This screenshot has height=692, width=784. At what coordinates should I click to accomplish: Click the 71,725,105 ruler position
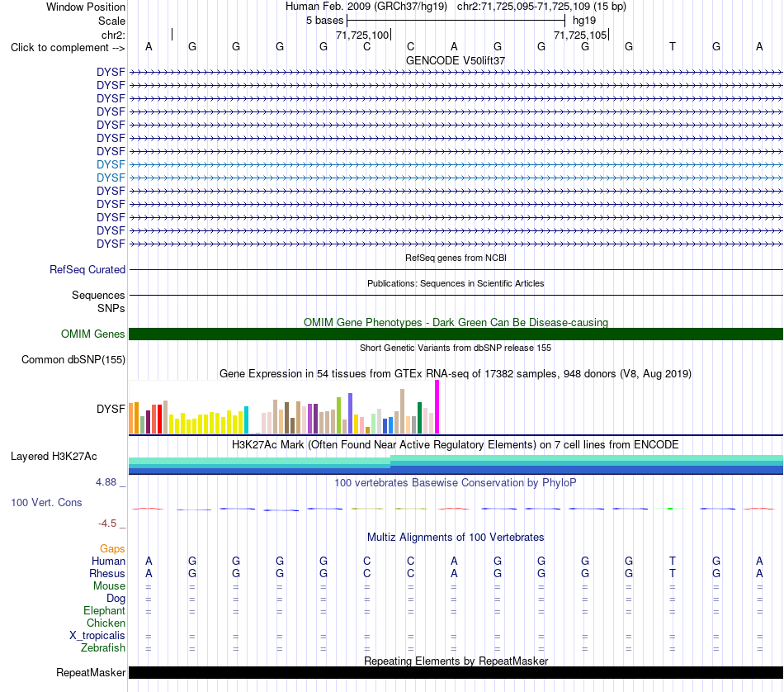(x=580, y=35)
